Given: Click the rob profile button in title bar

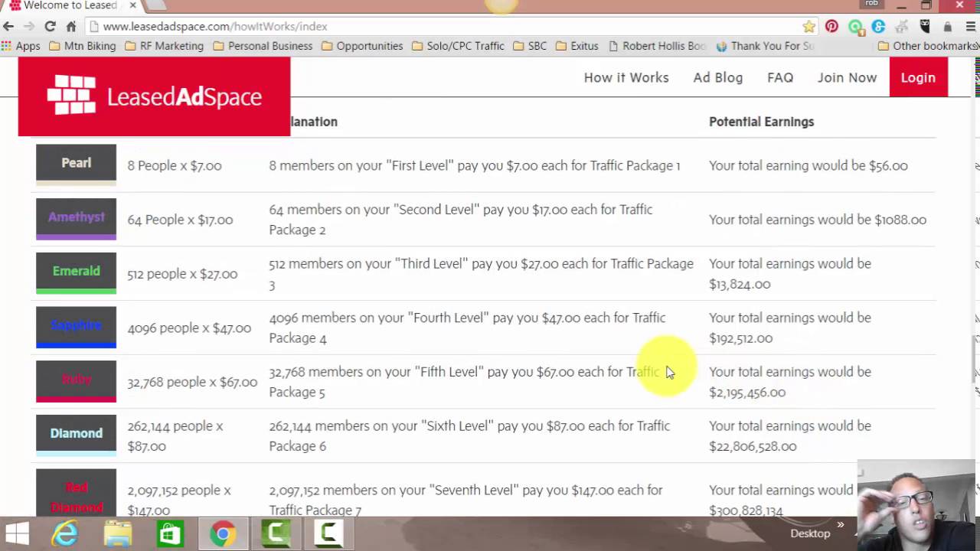Looking at the screenshot, I should click(872, 4).
